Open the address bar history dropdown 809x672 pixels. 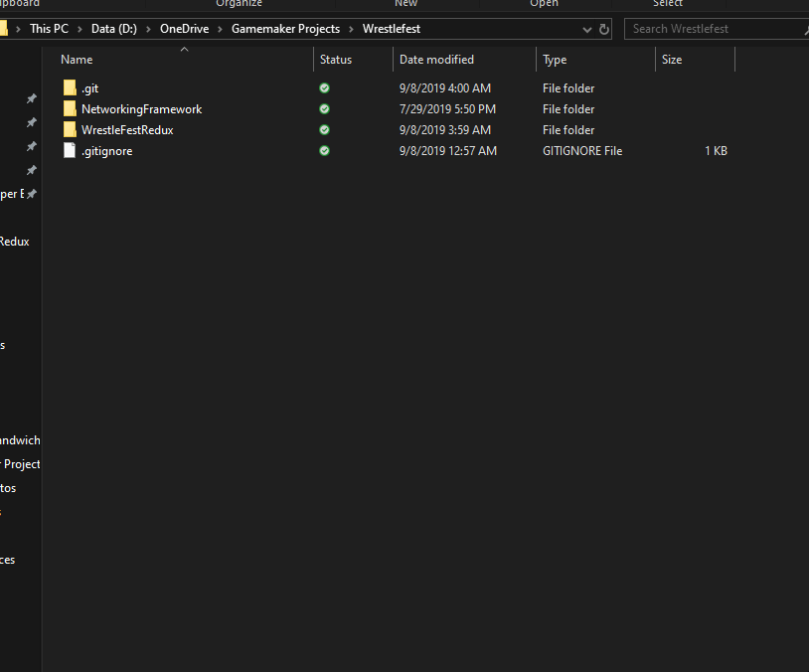pyautogui.click(x=586, y=30)
